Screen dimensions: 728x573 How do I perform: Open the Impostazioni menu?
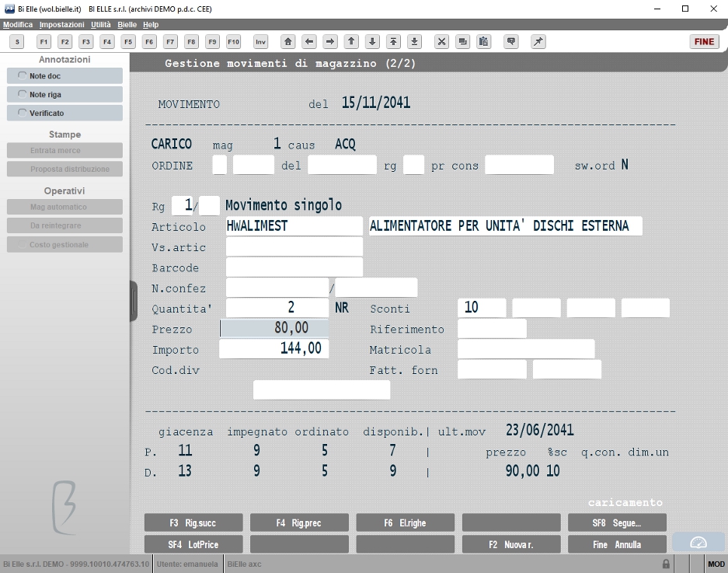[x=61, y=25]
